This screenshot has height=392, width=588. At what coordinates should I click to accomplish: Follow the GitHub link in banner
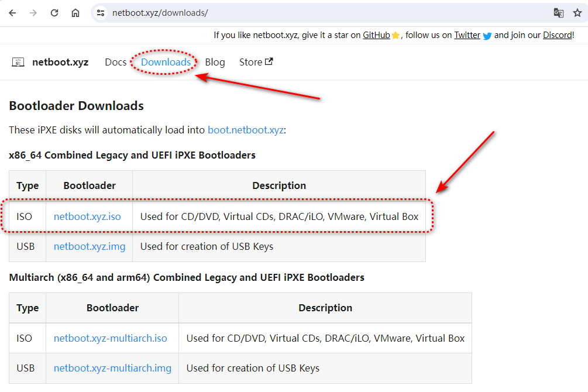tap(377, 35)
